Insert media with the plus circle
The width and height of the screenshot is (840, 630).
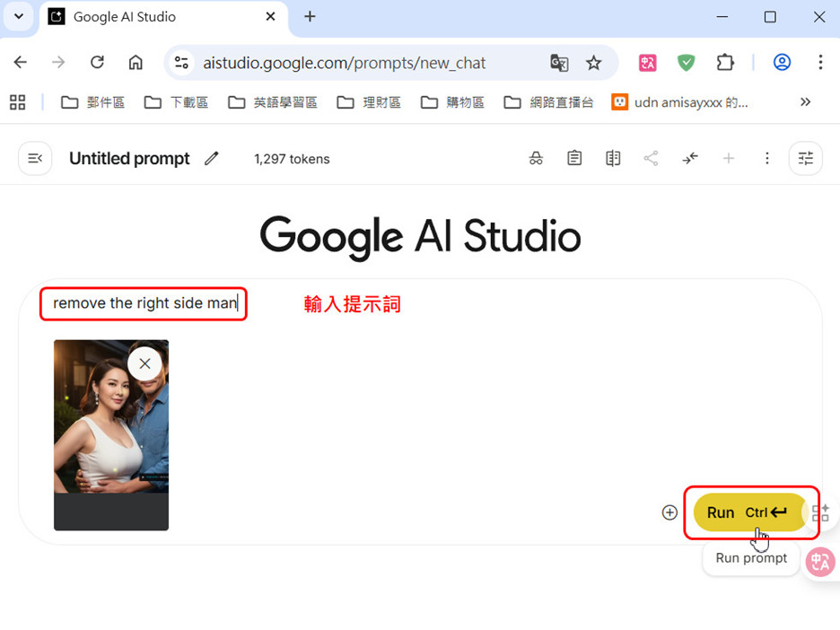669,512
